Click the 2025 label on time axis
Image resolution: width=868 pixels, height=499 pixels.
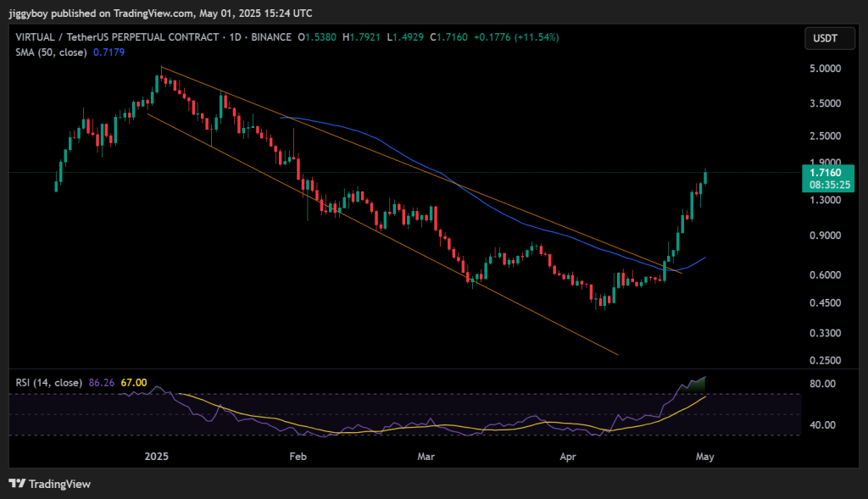point(158,457)
